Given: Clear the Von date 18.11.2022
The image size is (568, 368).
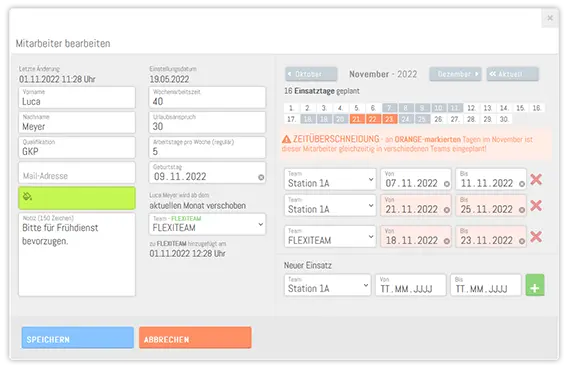Looking at the screenshot, I should pyautogui.click(x=447, y=241).
